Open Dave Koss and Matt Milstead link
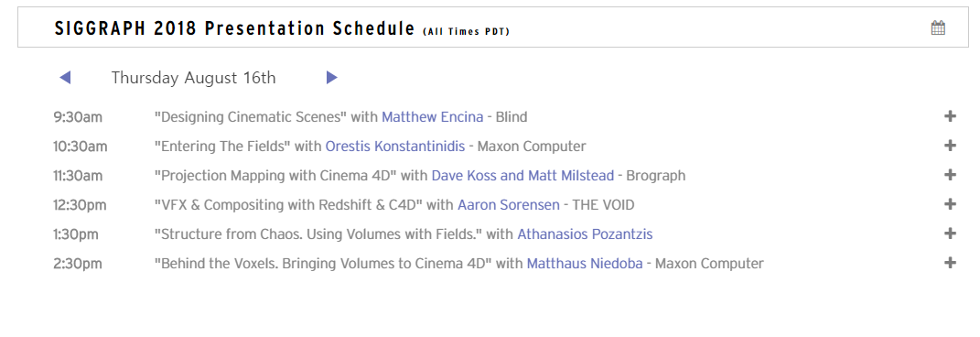This screenshot has height=337, width=980. click(522, 176)
